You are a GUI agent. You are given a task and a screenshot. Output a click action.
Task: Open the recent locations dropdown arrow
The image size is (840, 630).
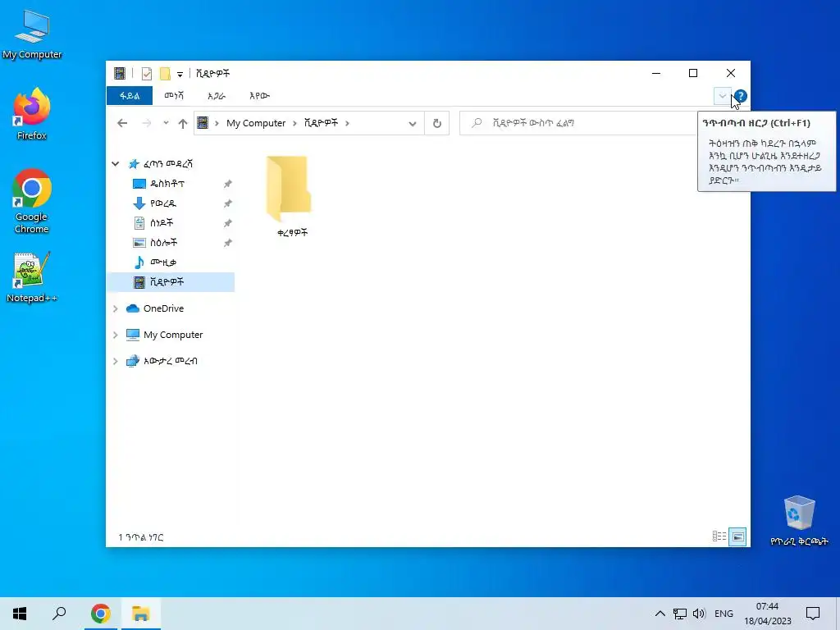166,123
